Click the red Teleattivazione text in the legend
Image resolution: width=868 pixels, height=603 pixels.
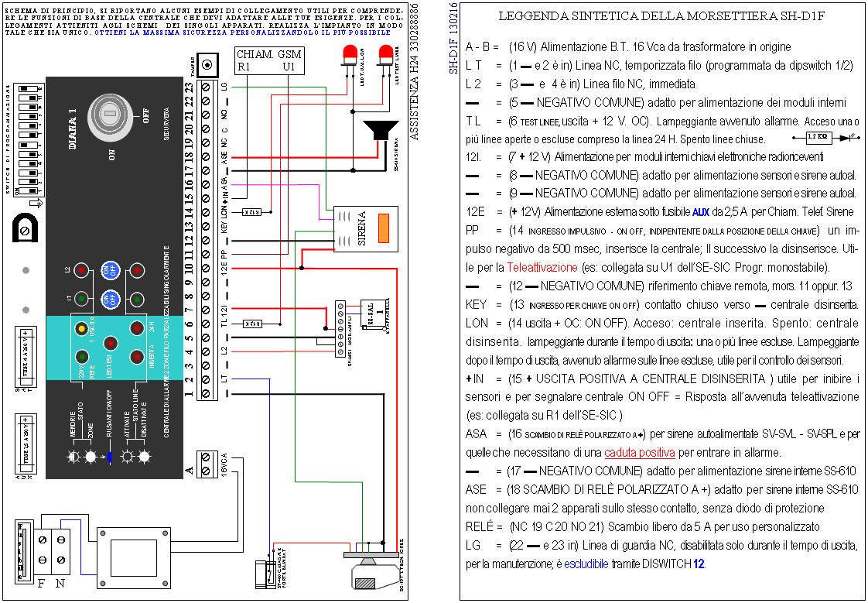coord(542,268)
